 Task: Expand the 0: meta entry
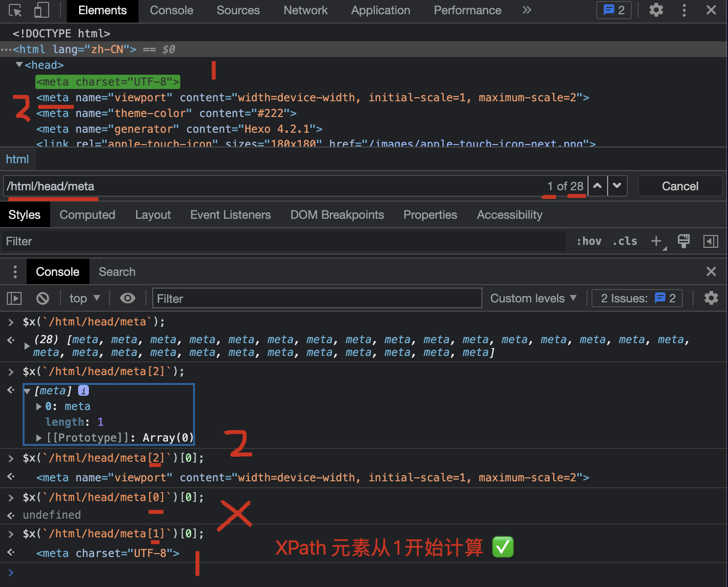click(x=38, y=407)
